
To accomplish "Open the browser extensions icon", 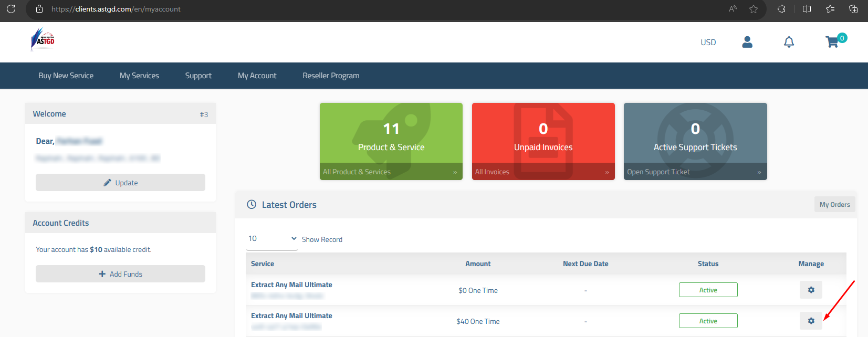I will (781, 9).
